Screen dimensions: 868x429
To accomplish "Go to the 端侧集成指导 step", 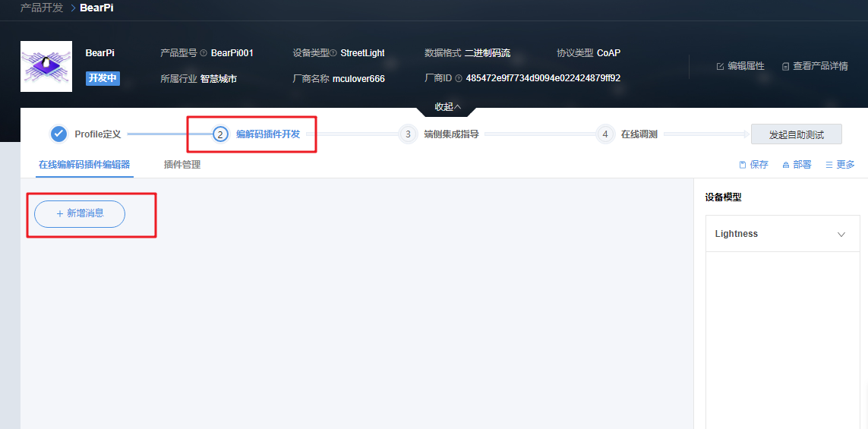I will point(451,134).
